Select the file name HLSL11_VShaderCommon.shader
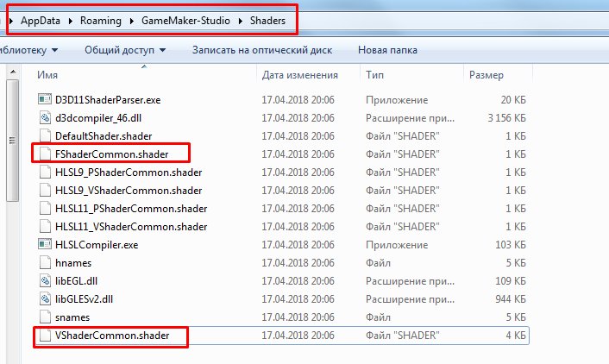This screenshot has height=364, width=609. (131, 227)
